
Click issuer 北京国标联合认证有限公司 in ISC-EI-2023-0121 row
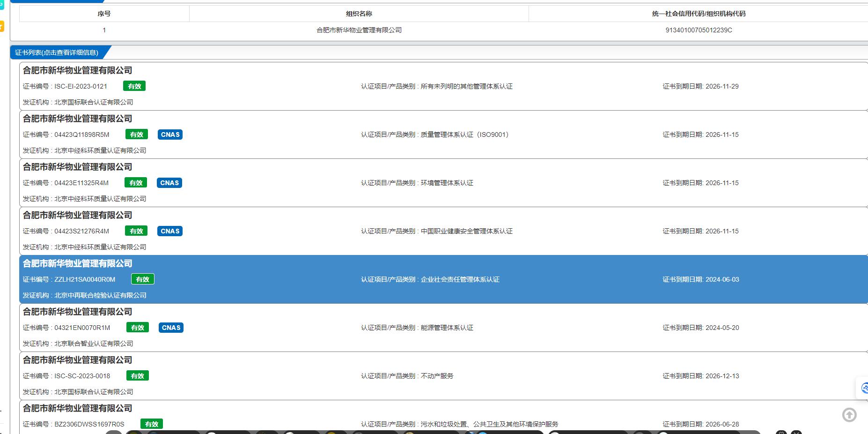[94, 102]
